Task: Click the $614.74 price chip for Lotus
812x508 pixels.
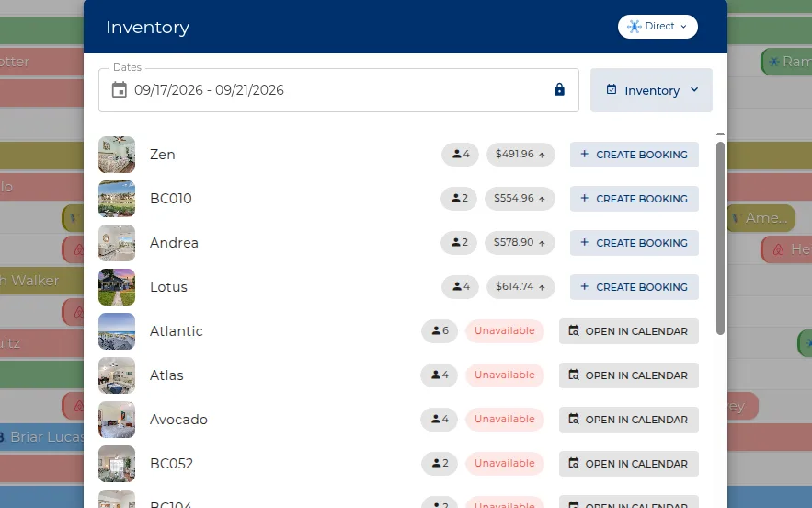Action: coord(520,286)
